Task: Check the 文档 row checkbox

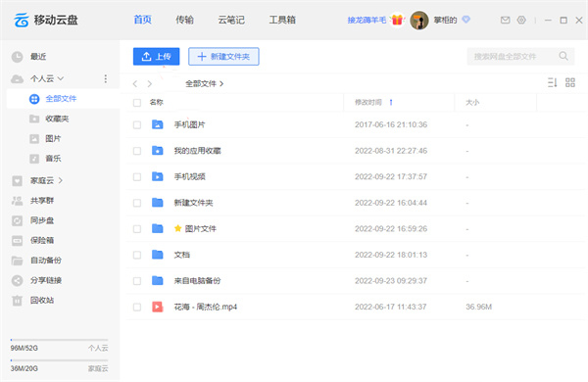Action: point(137,255)
